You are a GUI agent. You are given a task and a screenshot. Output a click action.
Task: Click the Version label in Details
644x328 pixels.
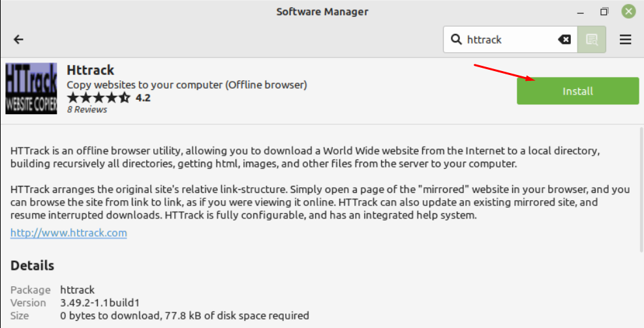(x=28, y=303)
